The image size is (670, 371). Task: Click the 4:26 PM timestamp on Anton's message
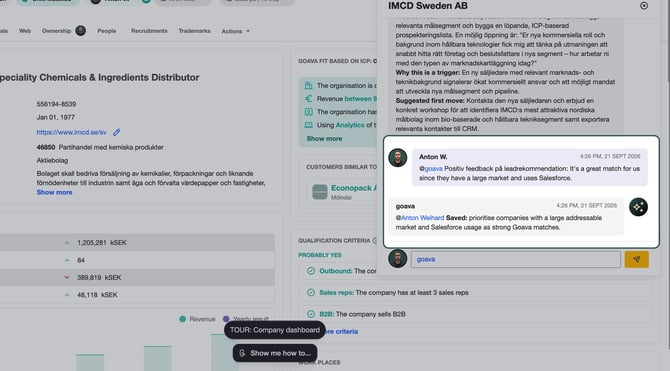pyautogui.click(x=610, y=156)
